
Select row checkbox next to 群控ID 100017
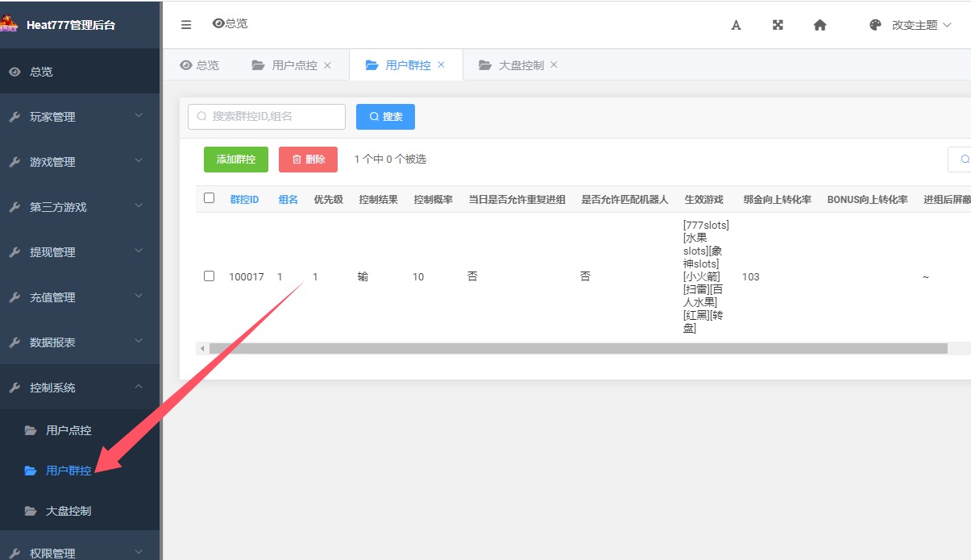[x=209, y=276]
